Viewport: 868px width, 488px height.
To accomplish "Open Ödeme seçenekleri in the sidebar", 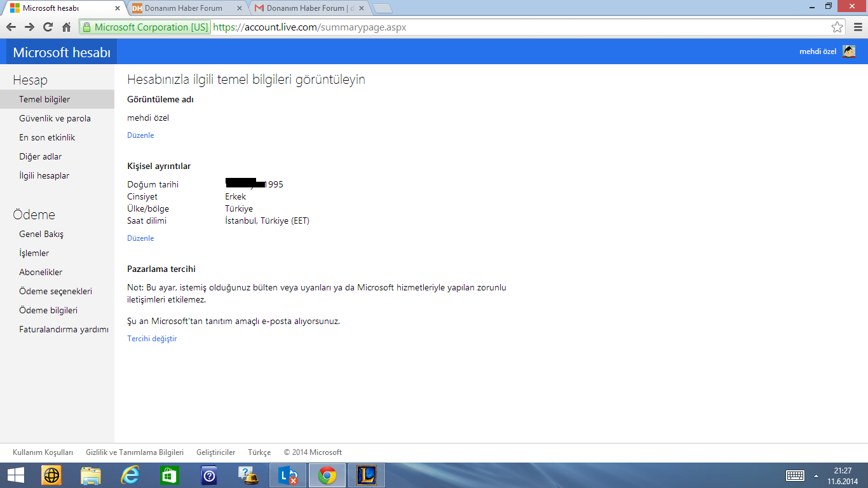I will 57,291.
